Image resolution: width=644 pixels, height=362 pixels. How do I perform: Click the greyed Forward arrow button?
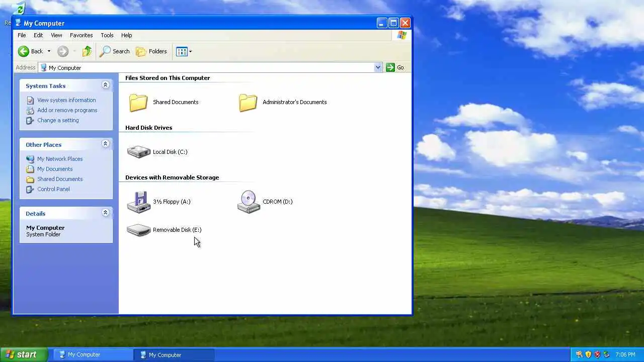click(63, 51)
